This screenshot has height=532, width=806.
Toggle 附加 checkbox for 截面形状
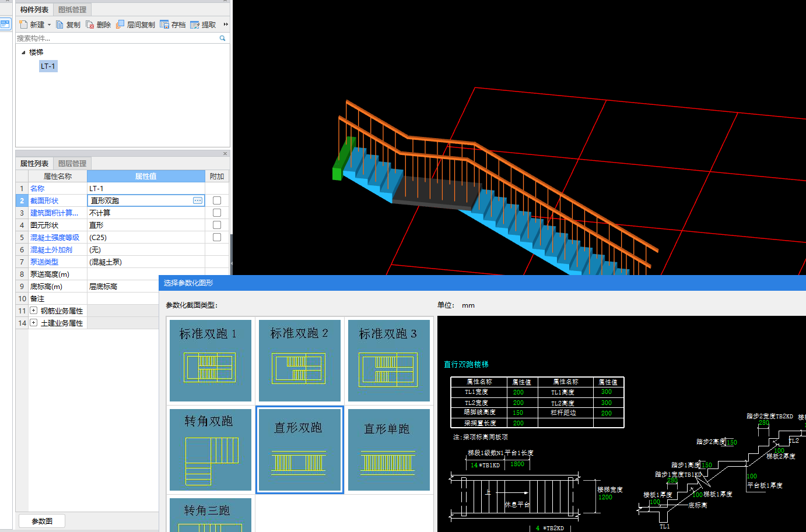217,200
